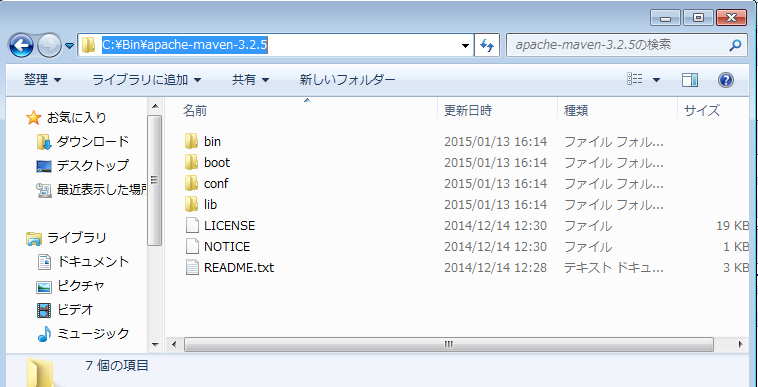Click the folder icon in address bar
The width and height of the screenshot is (758, 387).
click(88, 45)
